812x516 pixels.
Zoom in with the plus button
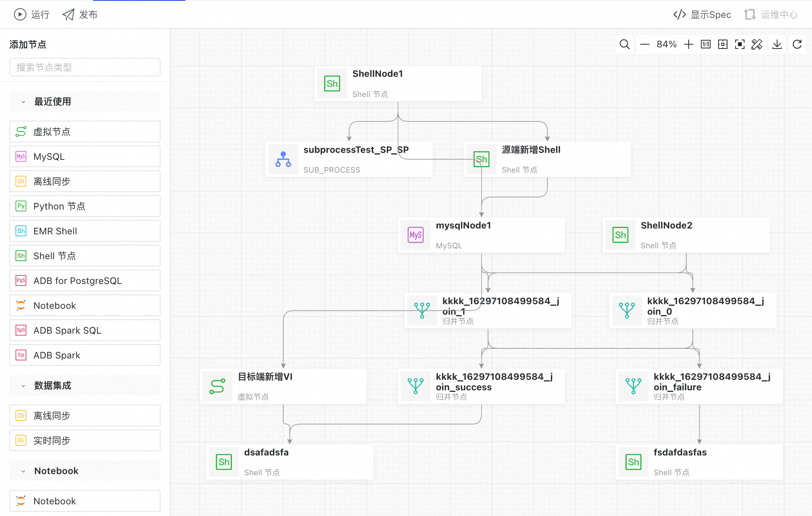[688, 44]
